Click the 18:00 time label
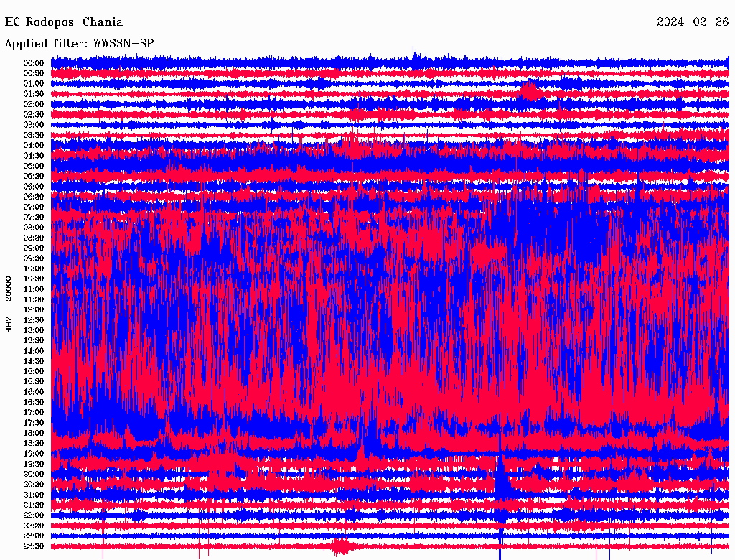Viewport: 735px width, 560px height. coord(34,433)
